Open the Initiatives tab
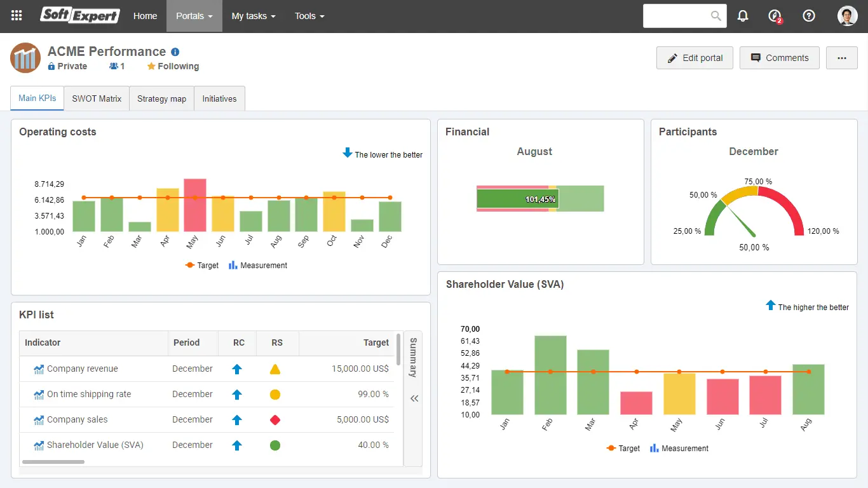The image size is (868, 488). (219, 98)
